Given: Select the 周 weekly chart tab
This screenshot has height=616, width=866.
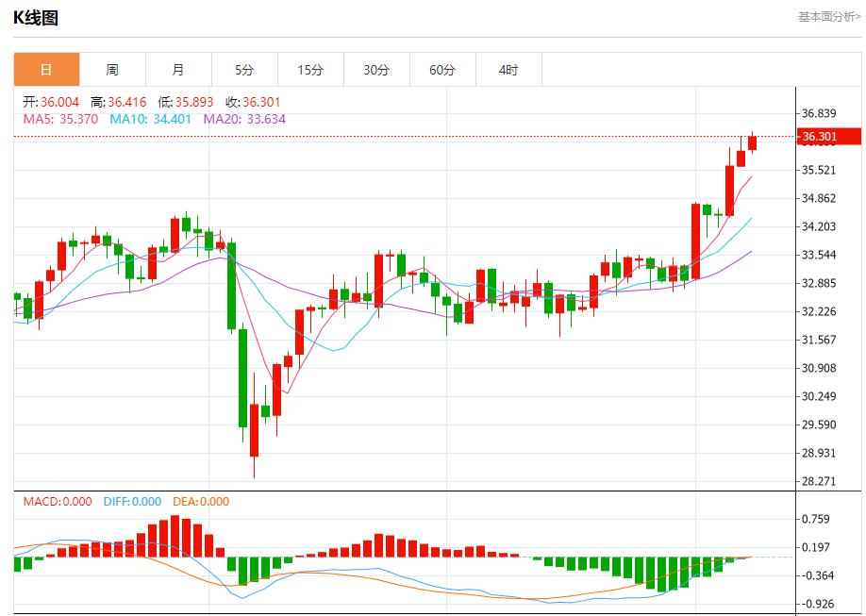Looking at the screenshot, I should click(x=112, y=70).
